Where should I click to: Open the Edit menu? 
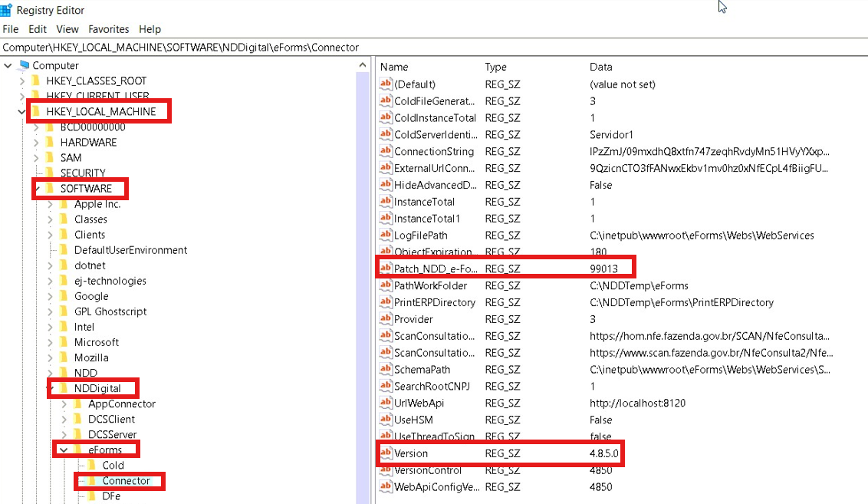coord(38,29)
